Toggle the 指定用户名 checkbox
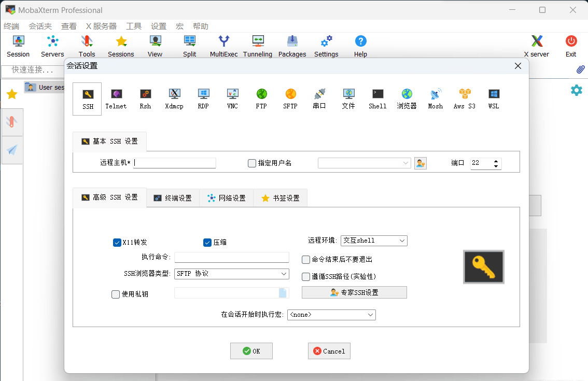Image resolution: width=588 pixels, height=381 pixels. (252, 163)
